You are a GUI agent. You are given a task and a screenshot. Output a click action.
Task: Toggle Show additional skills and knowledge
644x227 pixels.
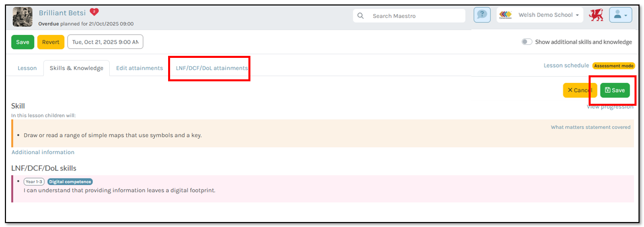(x=527, y=42)
